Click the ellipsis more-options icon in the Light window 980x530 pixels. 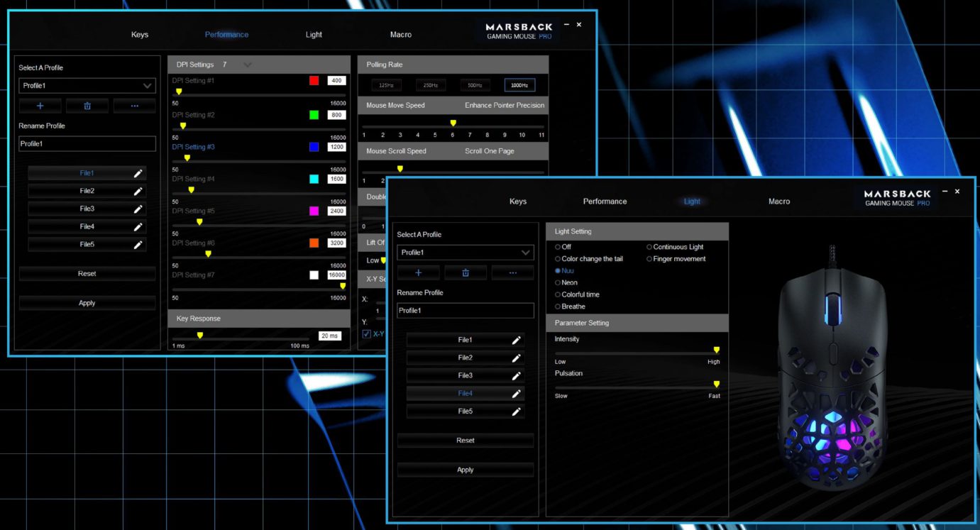click(x=512, y=272)
